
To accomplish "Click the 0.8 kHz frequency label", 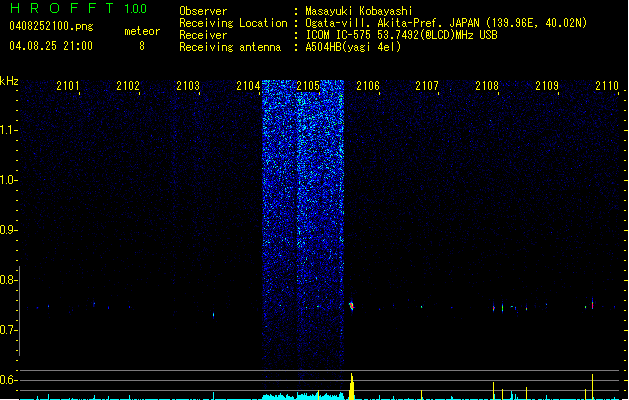I will point(8,280).
